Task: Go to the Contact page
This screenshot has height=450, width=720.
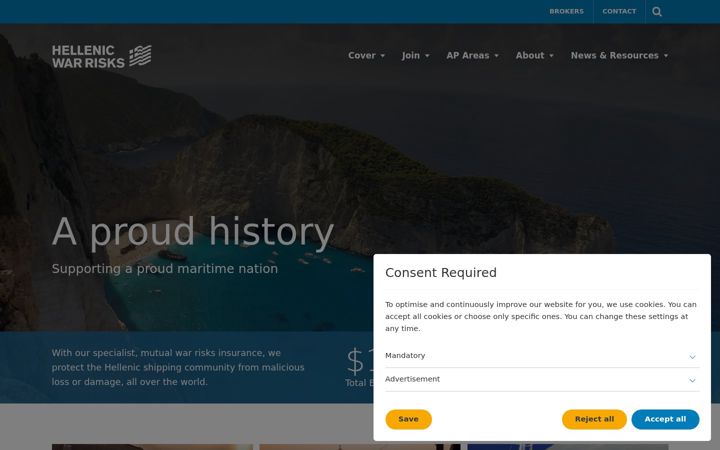Action: (619, 11)
